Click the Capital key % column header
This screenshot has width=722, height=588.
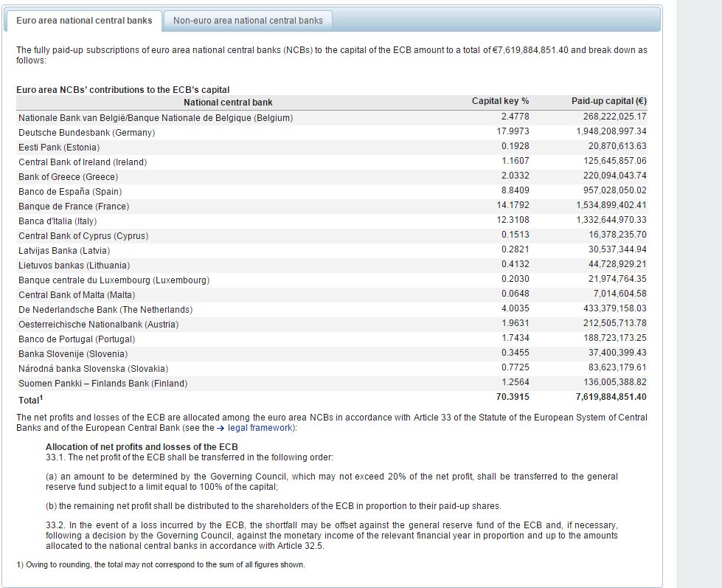pos(500,101)
